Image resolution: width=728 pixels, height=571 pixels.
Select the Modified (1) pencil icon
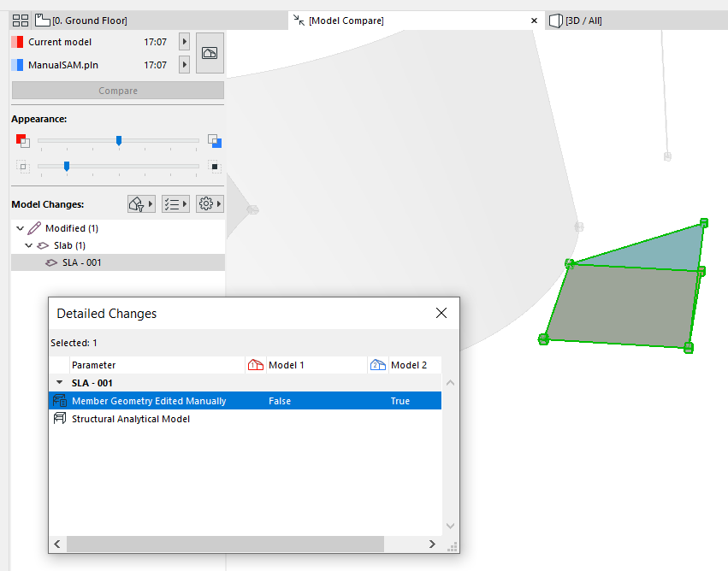(x=34, y=228)
